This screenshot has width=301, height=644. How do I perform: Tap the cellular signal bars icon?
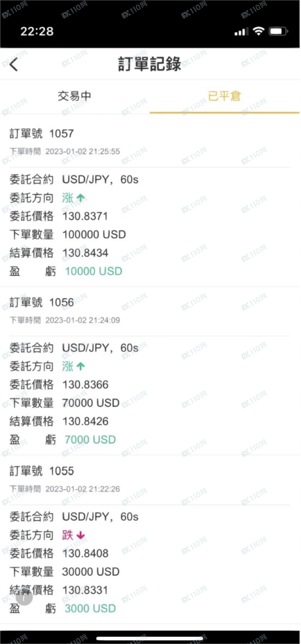(x=241, y=32)
